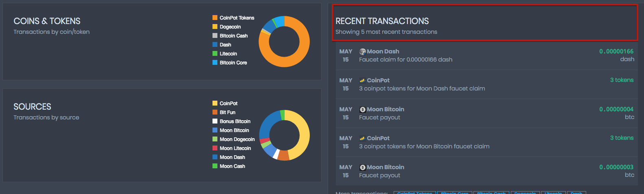The width and height of the screenshot is (644, 194).
Task: Toggle the Dogecoin legend color square
Action: pyautogui.click(x=215, y=27)
